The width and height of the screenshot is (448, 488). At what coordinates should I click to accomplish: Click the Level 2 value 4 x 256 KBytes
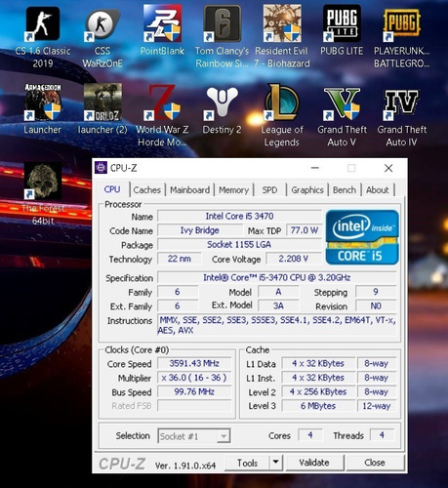click(318, 391)
